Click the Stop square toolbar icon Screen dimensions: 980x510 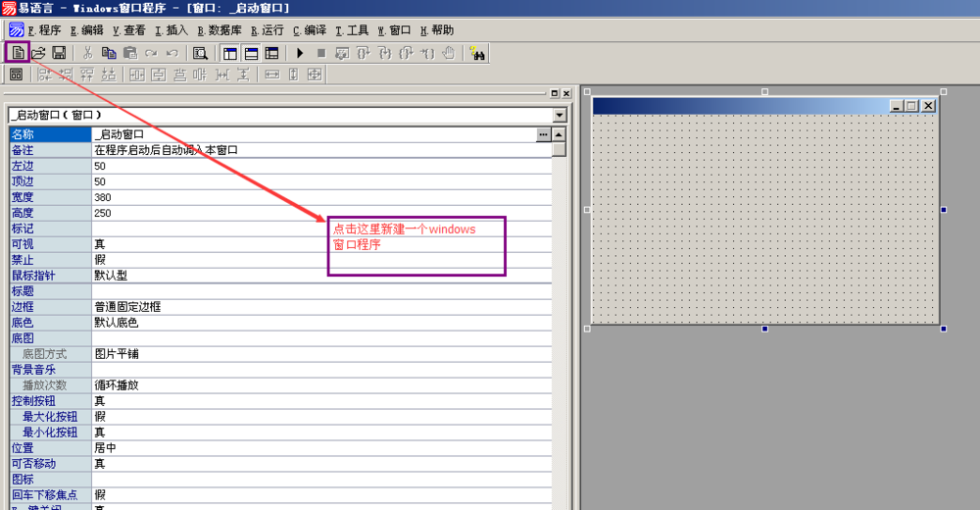click(321, 53)
